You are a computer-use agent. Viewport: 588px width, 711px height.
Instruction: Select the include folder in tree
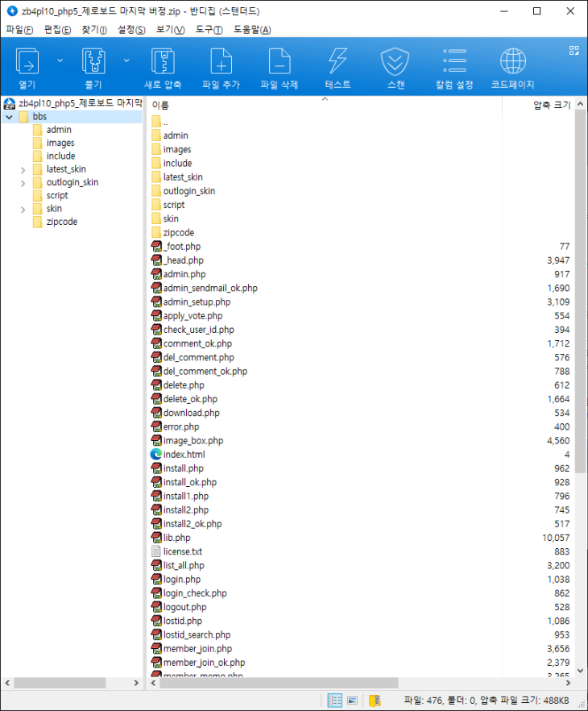click(60, 156)
